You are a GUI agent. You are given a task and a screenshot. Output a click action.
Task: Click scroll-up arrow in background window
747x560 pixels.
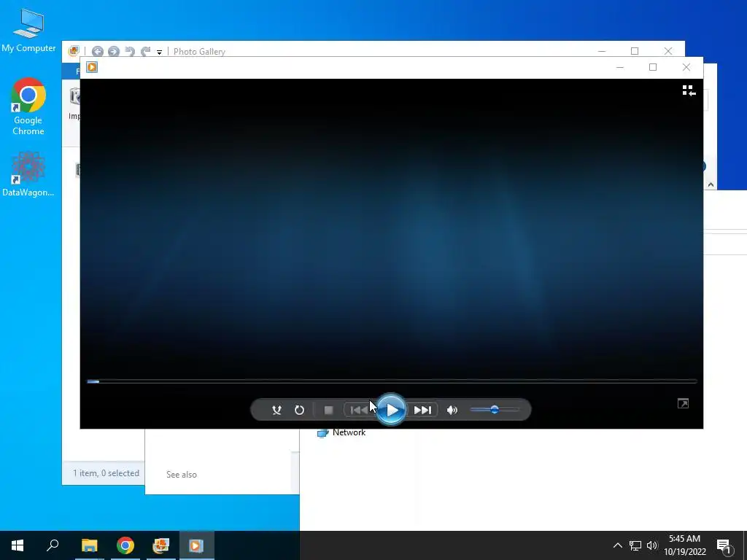click(711, 184)
